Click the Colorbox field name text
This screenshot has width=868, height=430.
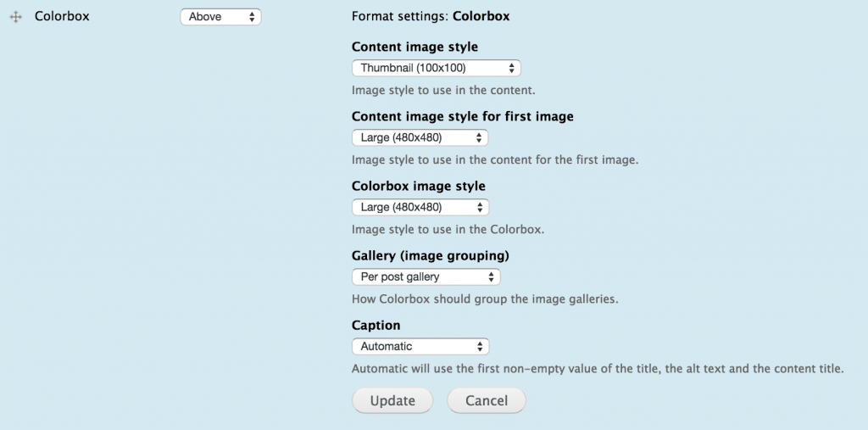click(x=62, y=16)
